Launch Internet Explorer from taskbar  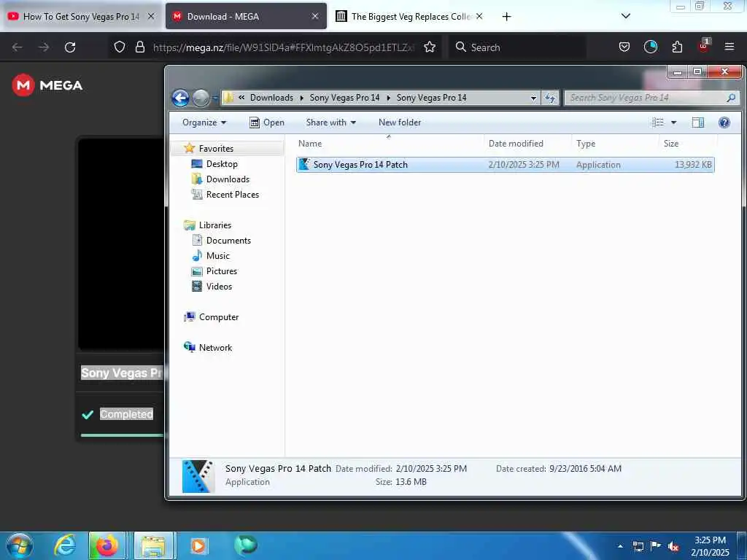point(65,545)
